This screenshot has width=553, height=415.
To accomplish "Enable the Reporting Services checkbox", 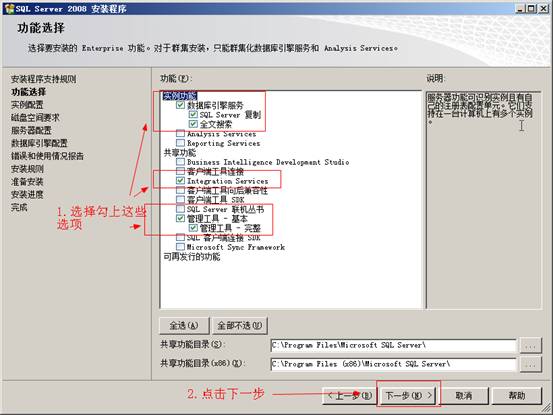I will 180,143.
